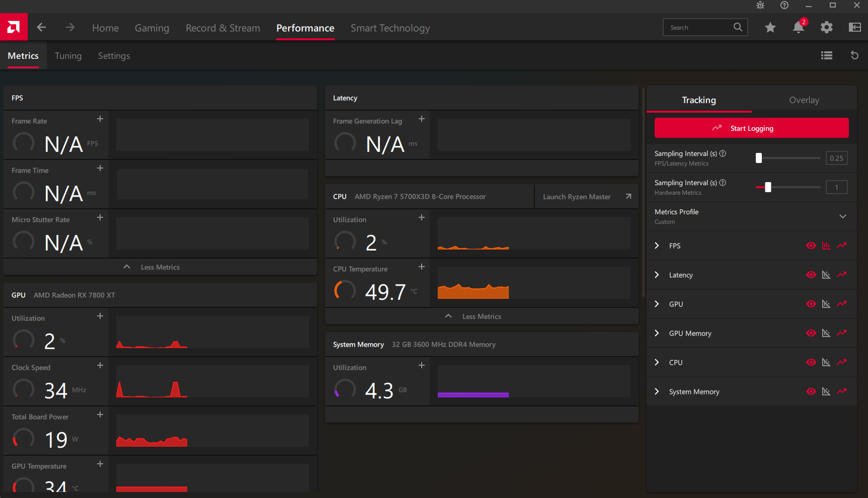Open the settings gear icon
The width and height of the screenshot is (868, 498).
tap(827, 27)
